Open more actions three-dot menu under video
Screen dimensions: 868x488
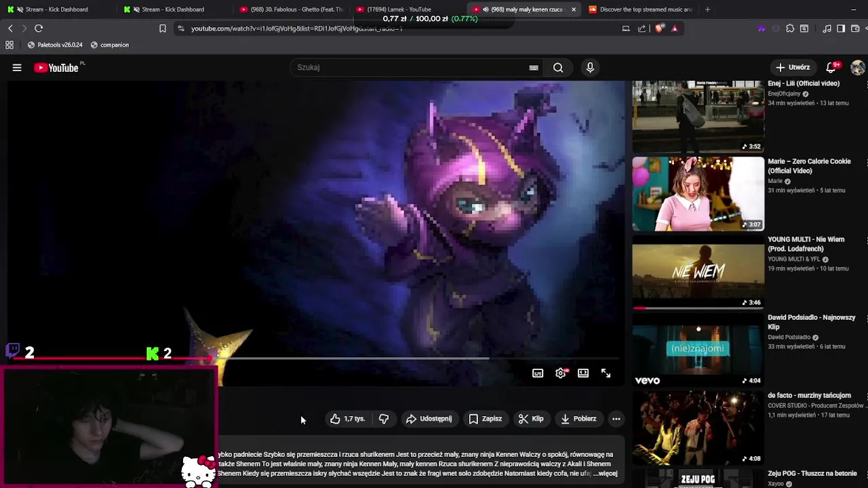pos(616,419)
